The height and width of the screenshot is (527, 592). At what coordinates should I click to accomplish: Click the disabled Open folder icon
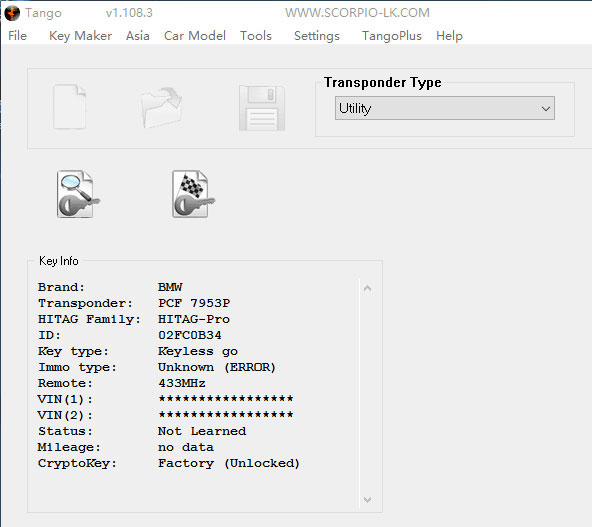(161, 107)
